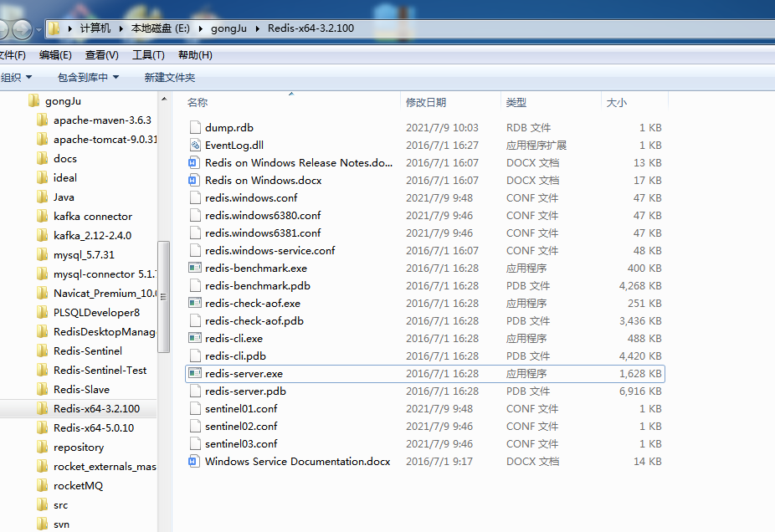Click the navigation pane scroll up arrow

pyautogui.click(x=164, y=100)
